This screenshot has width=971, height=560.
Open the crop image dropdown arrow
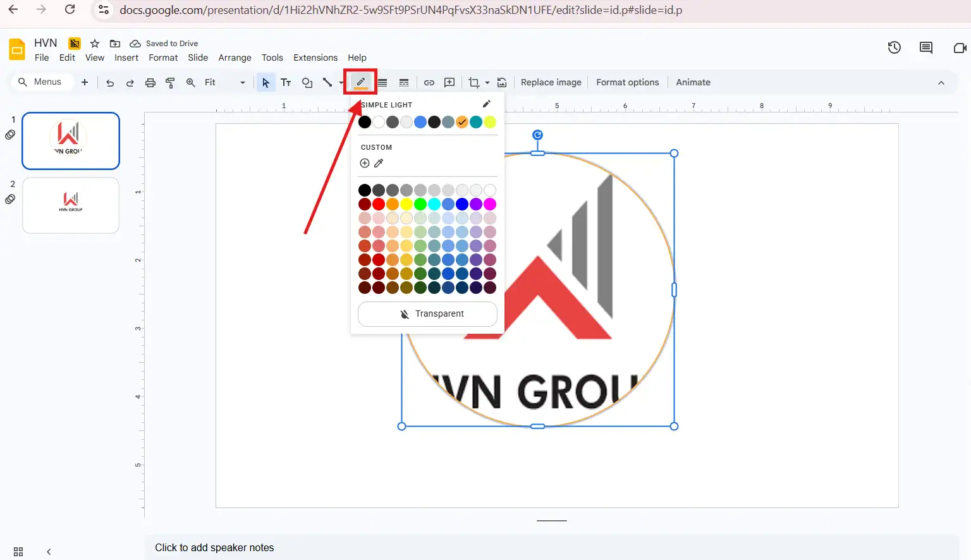(x=487, y=83)
